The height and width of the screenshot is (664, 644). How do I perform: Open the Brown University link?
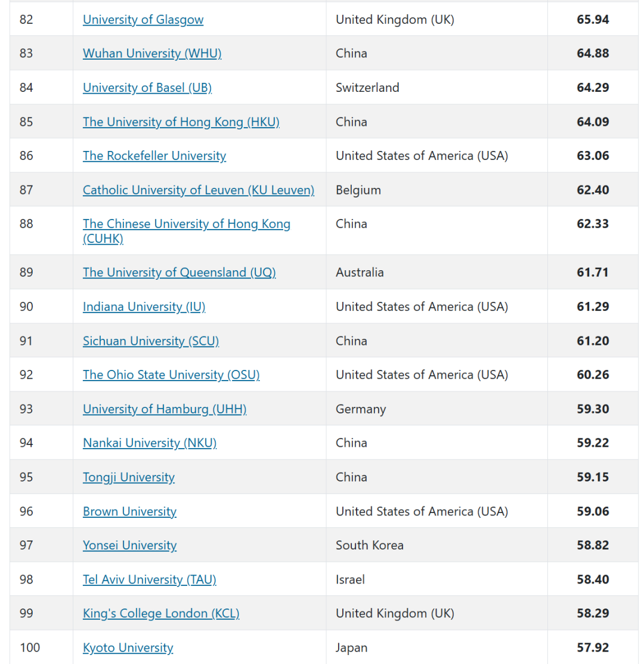129,512
